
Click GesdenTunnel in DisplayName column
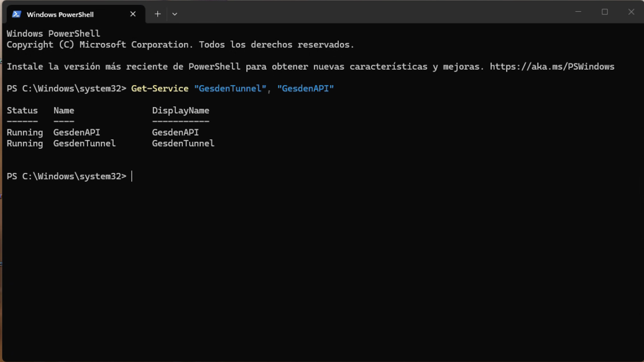point(183,144)
